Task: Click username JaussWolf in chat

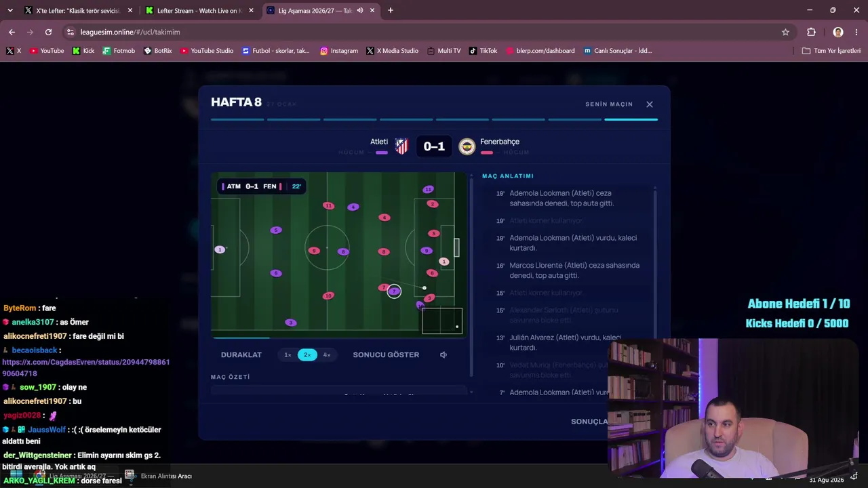Action: tap(47, 430)
